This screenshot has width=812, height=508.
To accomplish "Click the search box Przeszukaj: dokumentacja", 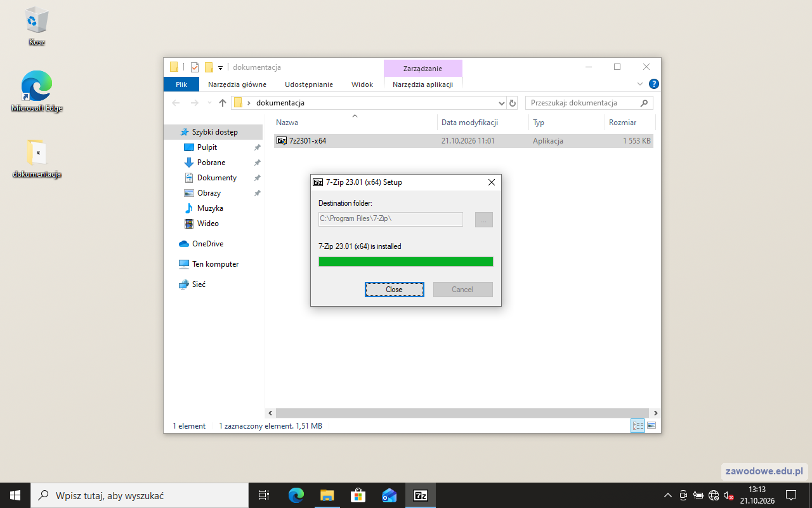I will click(589, 103).
